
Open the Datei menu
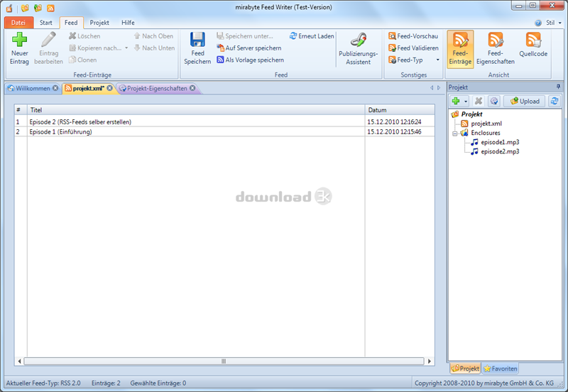tap(18, 23)
